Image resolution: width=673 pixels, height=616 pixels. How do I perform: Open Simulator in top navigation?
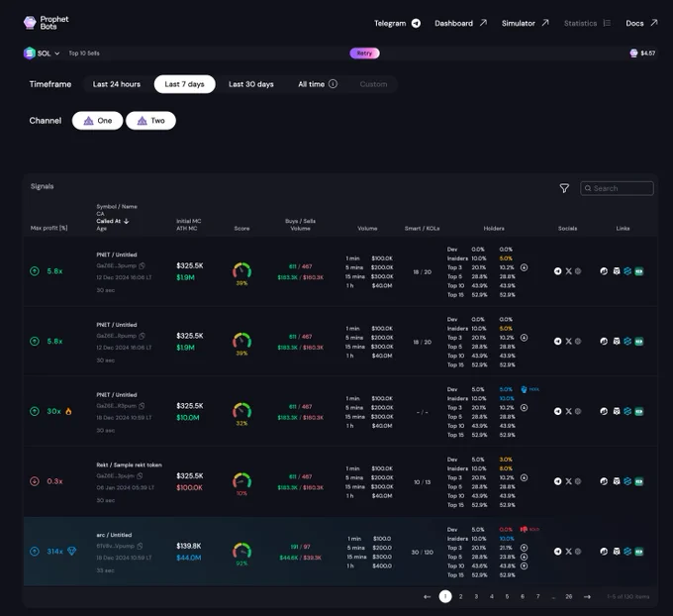[x=526, y=23]
